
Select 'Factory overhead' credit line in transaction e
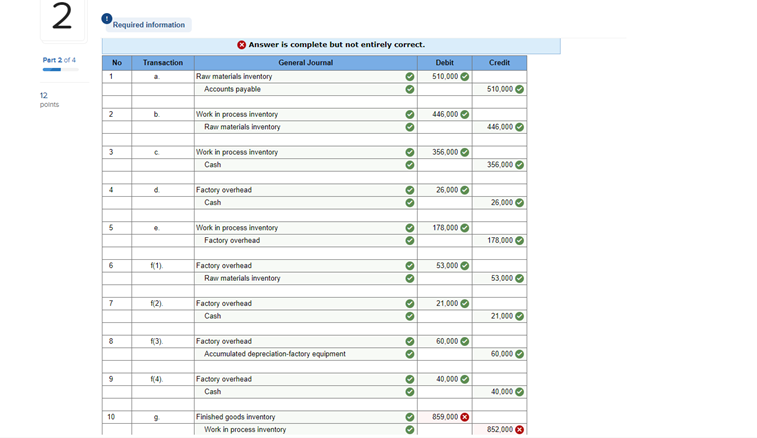tap(306, 240)
